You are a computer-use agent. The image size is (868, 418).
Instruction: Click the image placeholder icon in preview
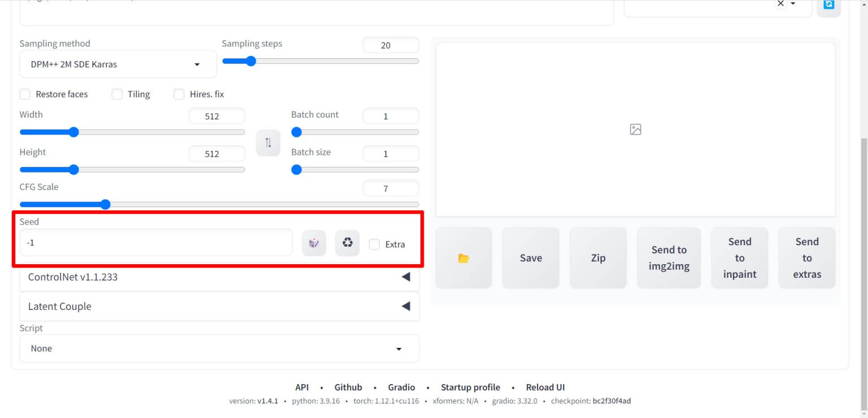coord(635,130)
